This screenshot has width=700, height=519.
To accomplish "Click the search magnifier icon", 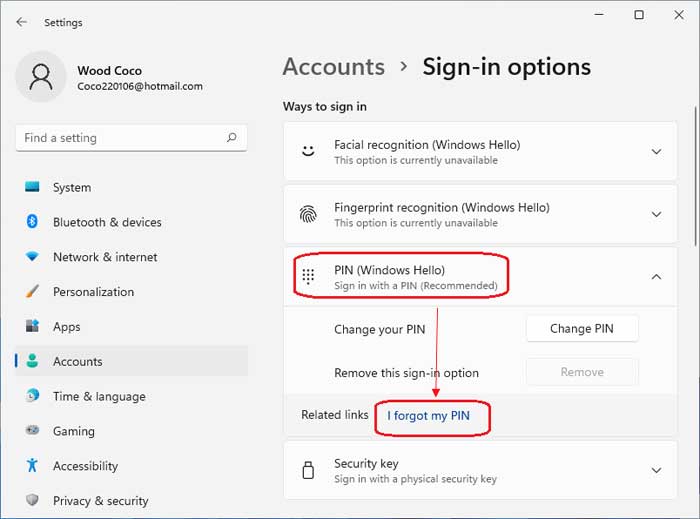I will [231, 137].
